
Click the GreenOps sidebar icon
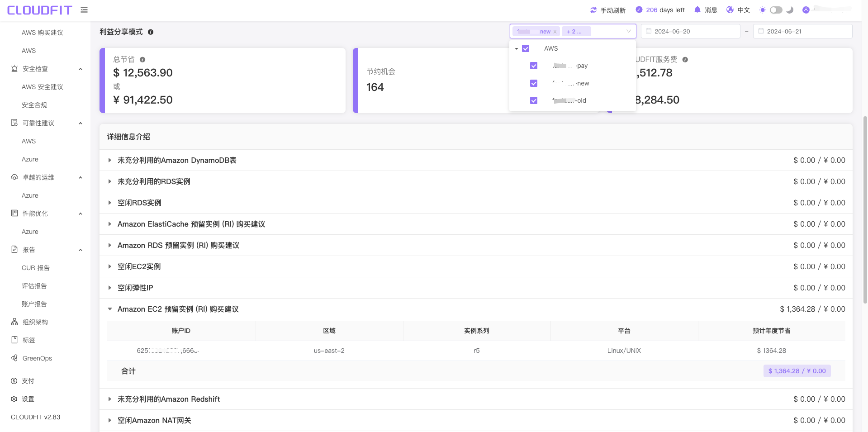14,358
